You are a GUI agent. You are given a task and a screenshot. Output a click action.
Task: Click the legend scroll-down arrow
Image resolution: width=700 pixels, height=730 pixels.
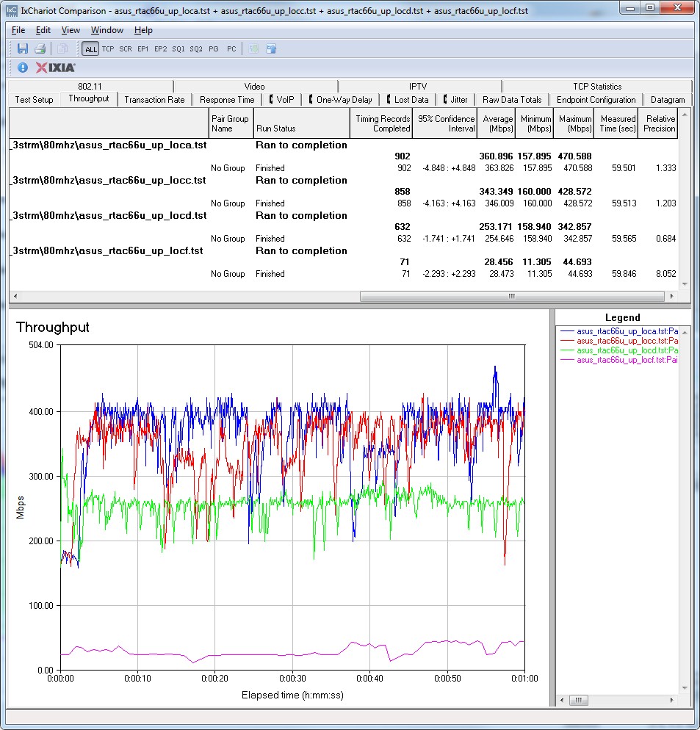point(685,688)
